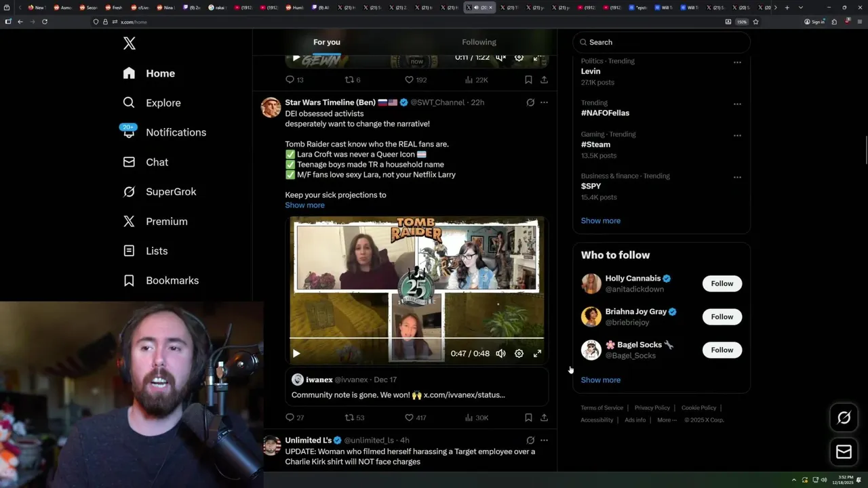Image resolution: width=868 pixels, height=488 pixels.
Task: Switch to the For you tab
Action: pos(327,42)
